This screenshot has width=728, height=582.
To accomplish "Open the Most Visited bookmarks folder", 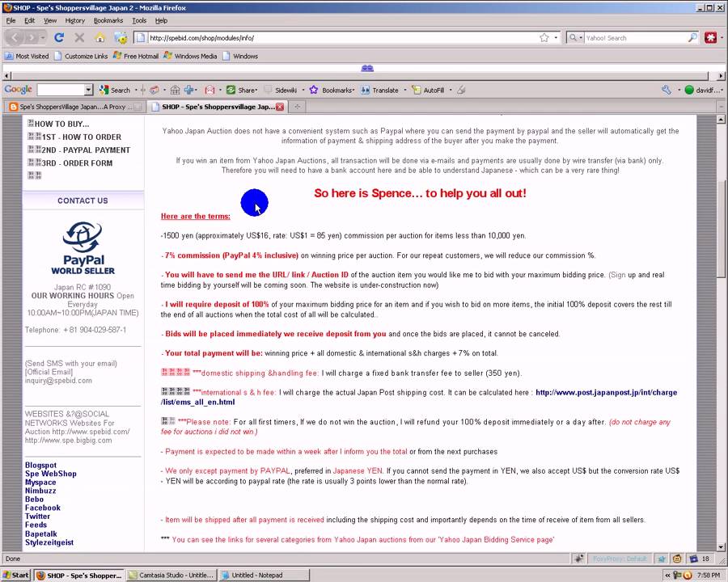I will coord(27,56).
